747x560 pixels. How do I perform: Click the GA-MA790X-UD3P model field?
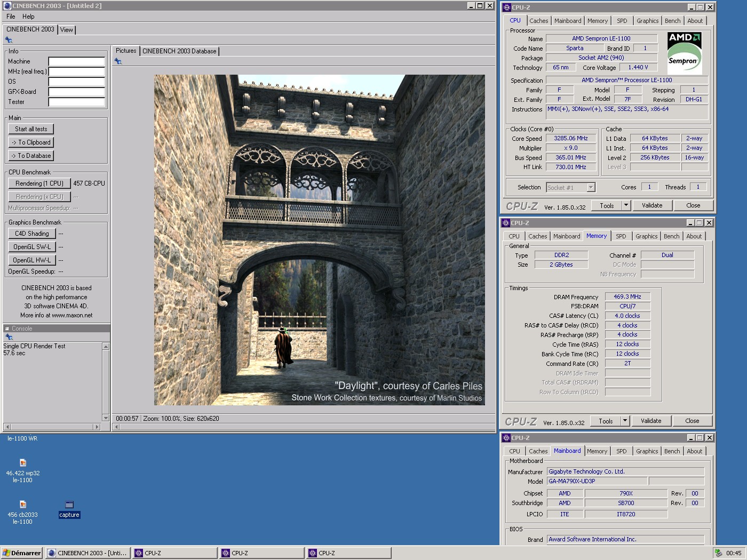click(597, 481)
